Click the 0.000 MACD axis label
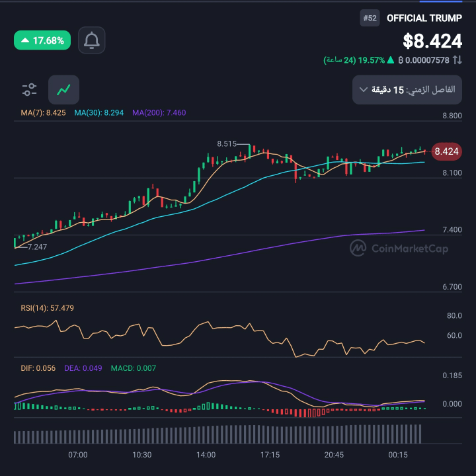Image resolution: width=476 pixels, height=476 pixels. click(452, 404)
